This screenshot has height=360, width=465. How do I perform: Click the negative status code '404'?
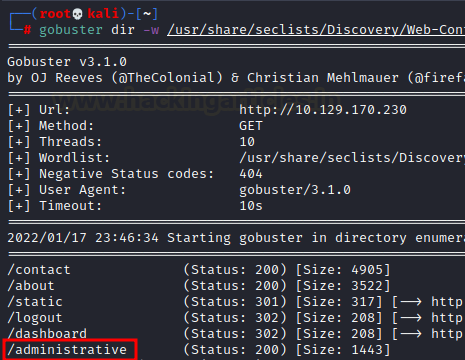point(251,174)
